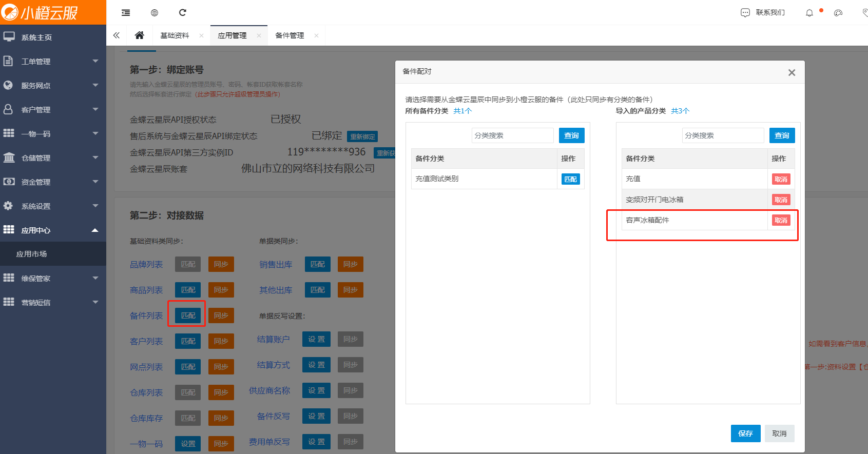Viewport: 868px width, 454px height.
Task: Open the notification bell icon
Action: pyautogui.click(x=809, y=13)
